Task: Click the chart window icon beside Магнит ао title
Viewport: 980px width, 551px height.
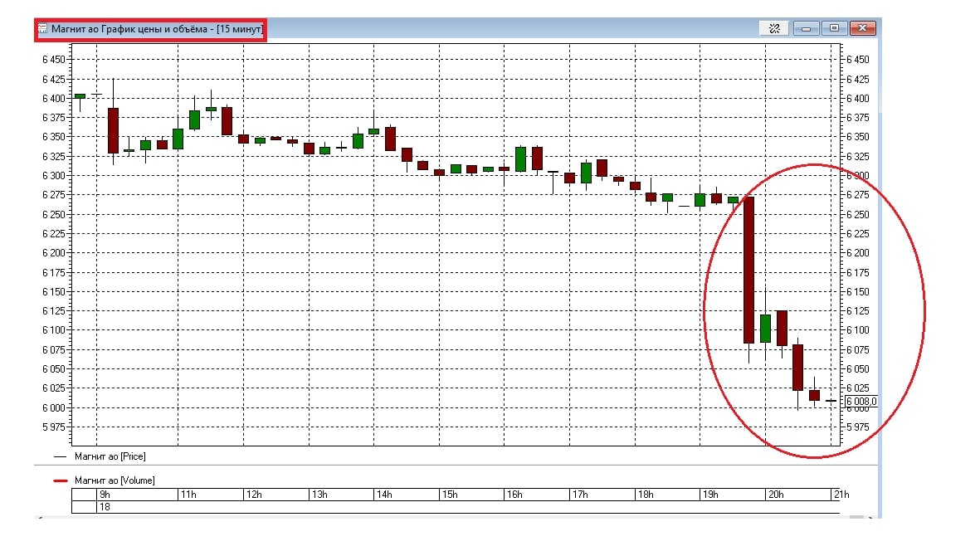Action: (x=42, y=29)
